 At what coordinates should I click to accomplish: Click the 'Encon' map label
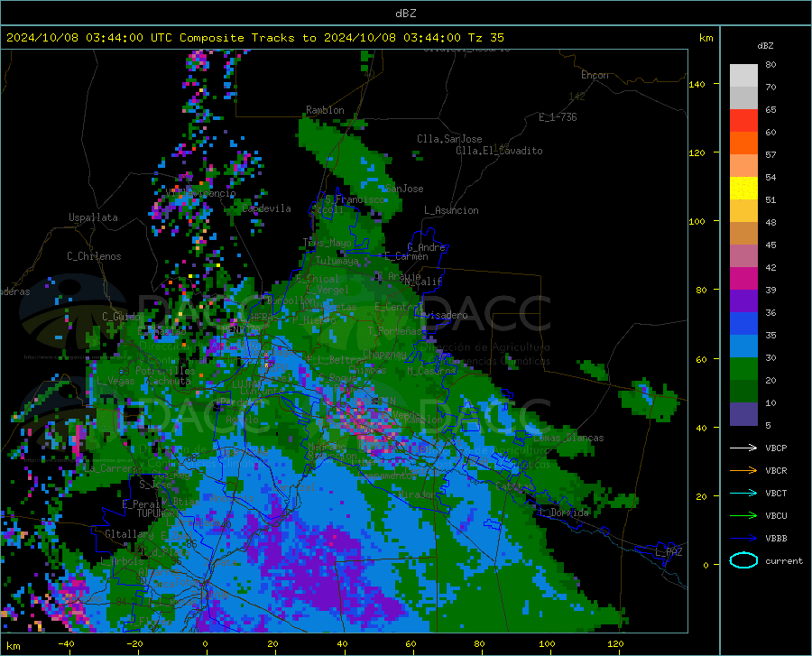pos(595,75)
